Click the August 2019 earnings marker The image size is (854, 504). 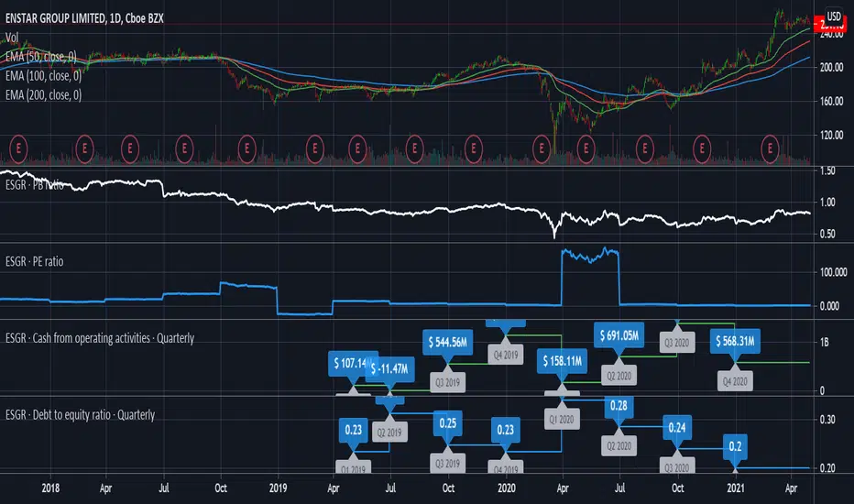414,148
